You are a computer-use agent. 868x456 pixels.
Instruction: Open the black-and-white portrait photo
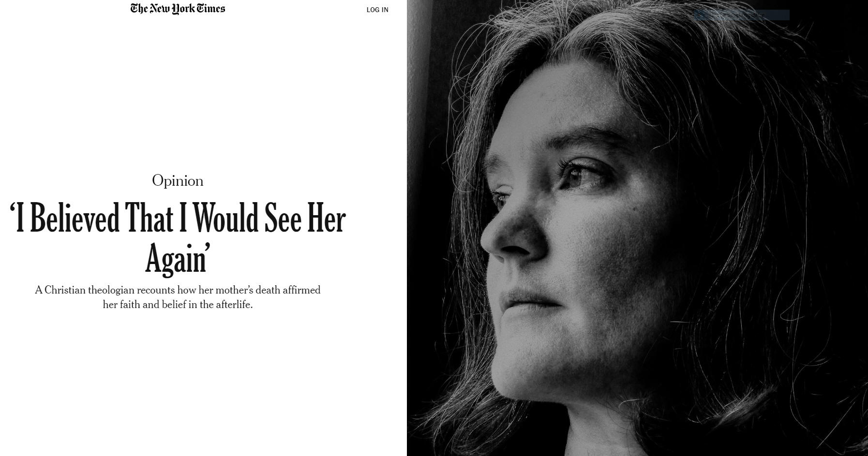(x=637, y=228)
